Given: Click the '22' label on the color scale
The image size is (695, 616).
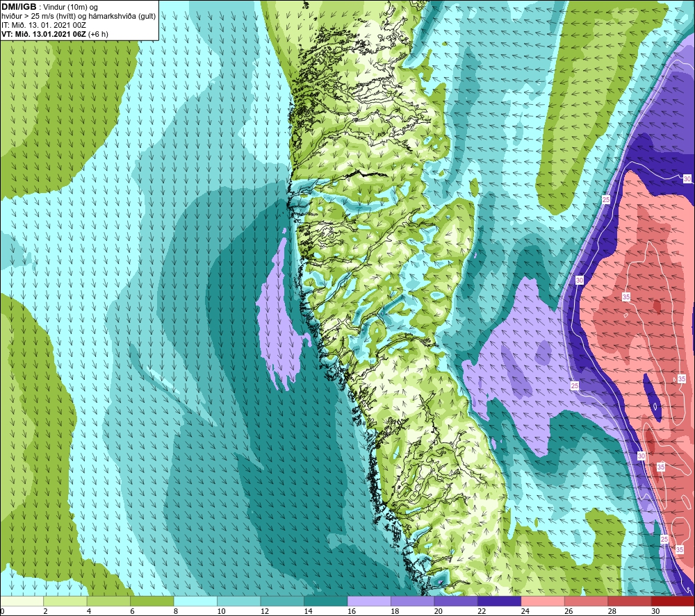Looking at the screenshot, I should [x=482, y=611].
